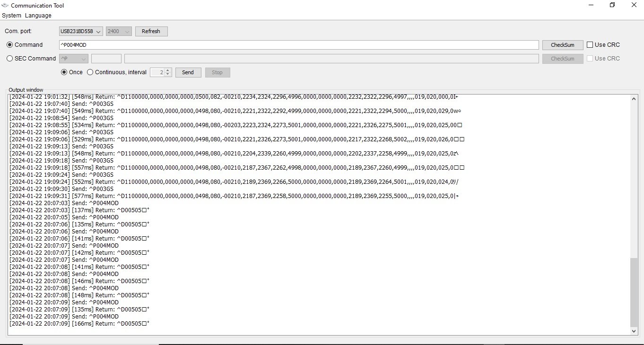Open the Language menu
The image size is (644, 345).
click(x=38, y=16)
